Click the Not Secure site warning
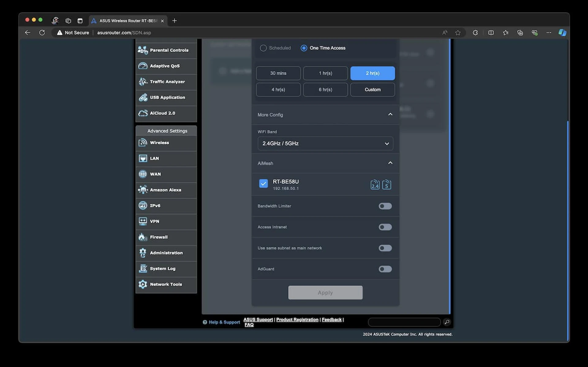Image resolution: width=588 pixels, height=367 pixels. pos(73,32)
